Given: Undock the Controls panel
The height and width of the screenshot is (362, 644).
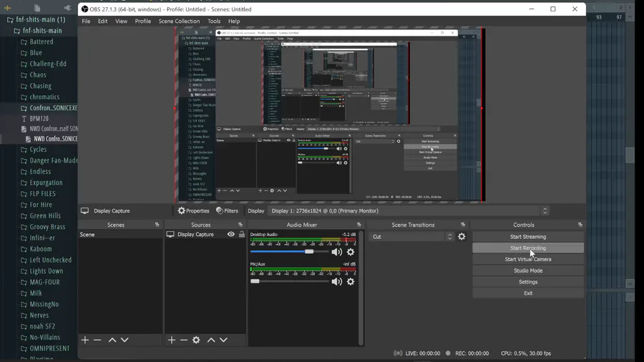Looking at the screenshot, I should point(580,225).
